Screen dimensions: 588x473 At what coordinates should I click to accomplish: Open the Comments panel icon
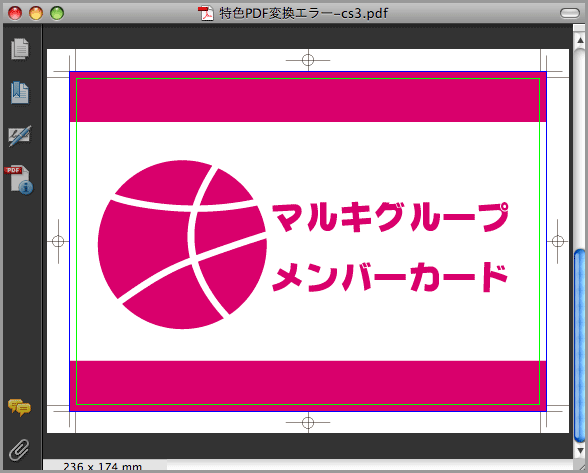(x=20, y=408)
